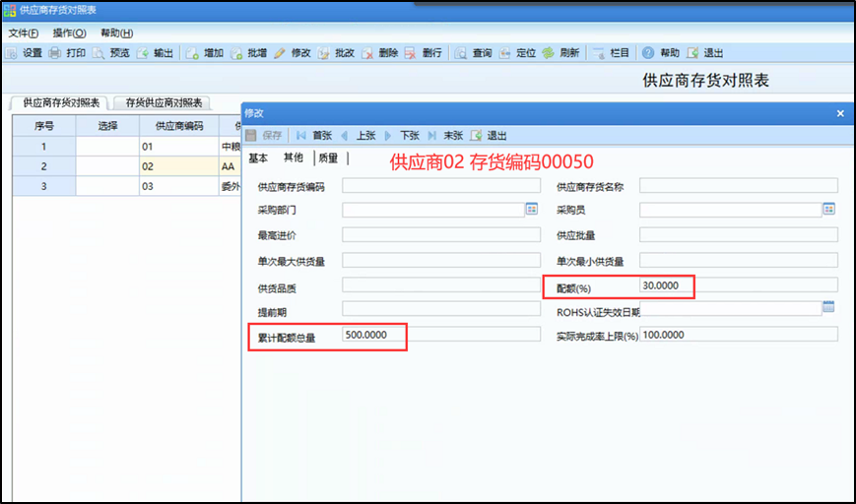Click the 选择 cell in row 3
856x504 pixels.
click(x=107, y=186)
